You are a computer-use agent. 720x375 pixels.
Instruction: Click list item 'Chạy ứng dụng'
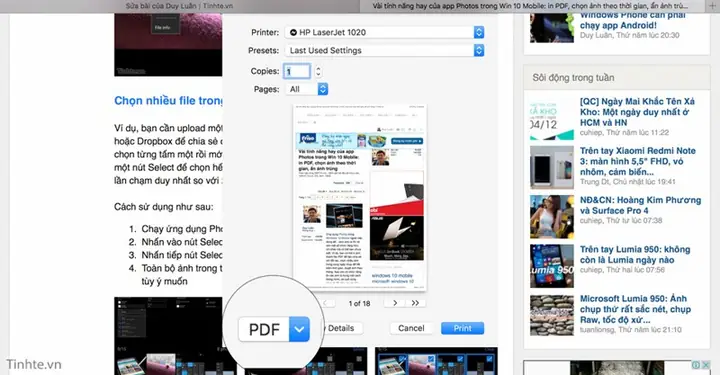[182, 229]
